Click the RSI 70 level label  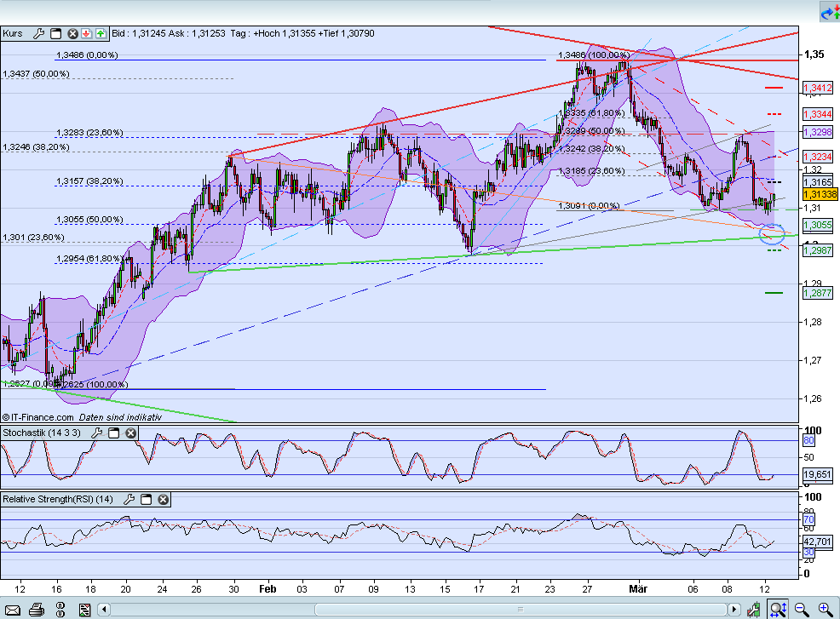click(808, 519)
